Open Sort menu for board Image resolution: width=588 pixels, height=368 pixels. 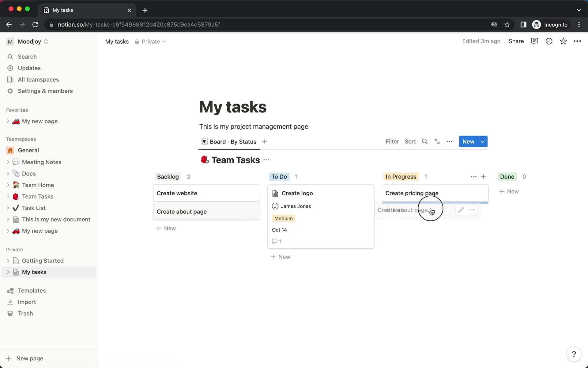410,141
